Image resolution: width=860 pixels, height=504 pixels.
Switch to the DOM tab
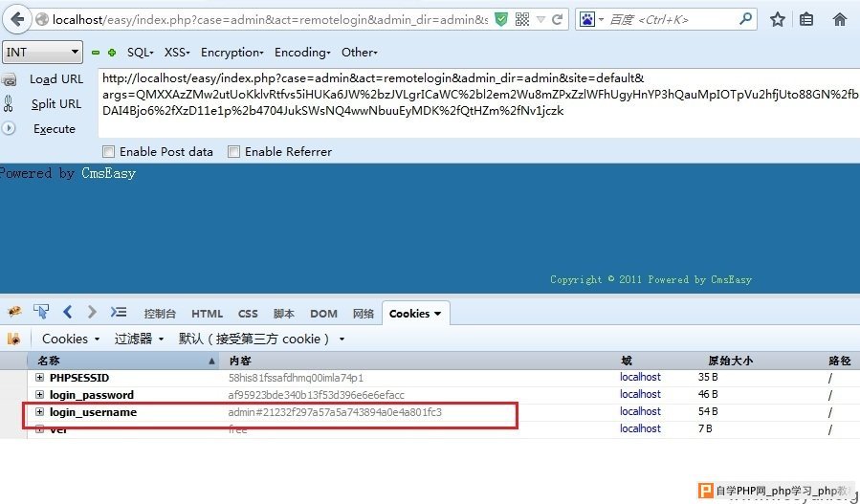click(323, 314)
